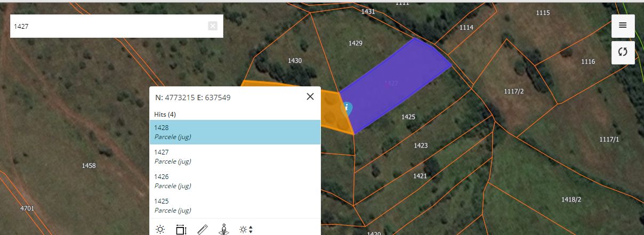Click the refresh arrows map button
Screen dimensions: 644x235
click(x=623, y=52)
